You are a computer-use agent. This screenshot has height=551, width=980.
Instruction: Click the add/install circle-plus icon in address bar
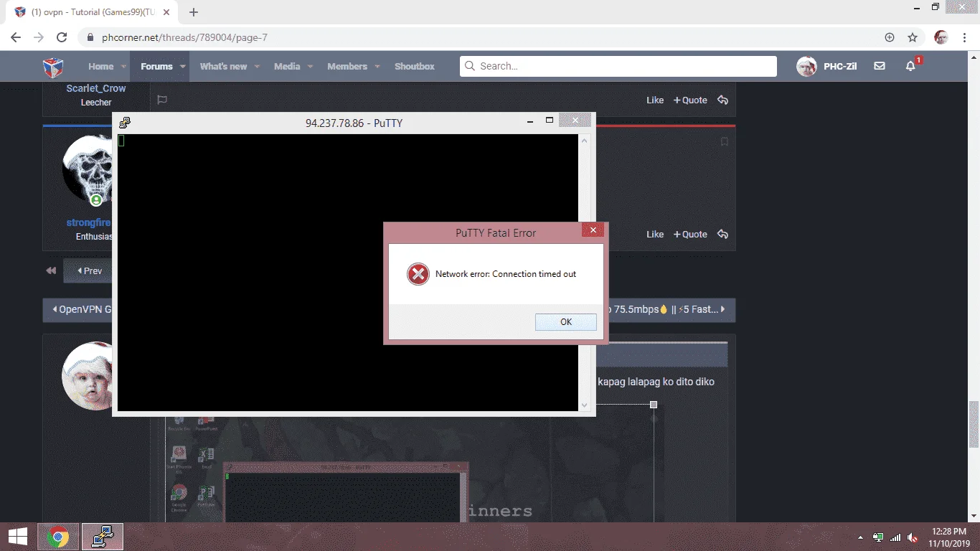[890, 37]
